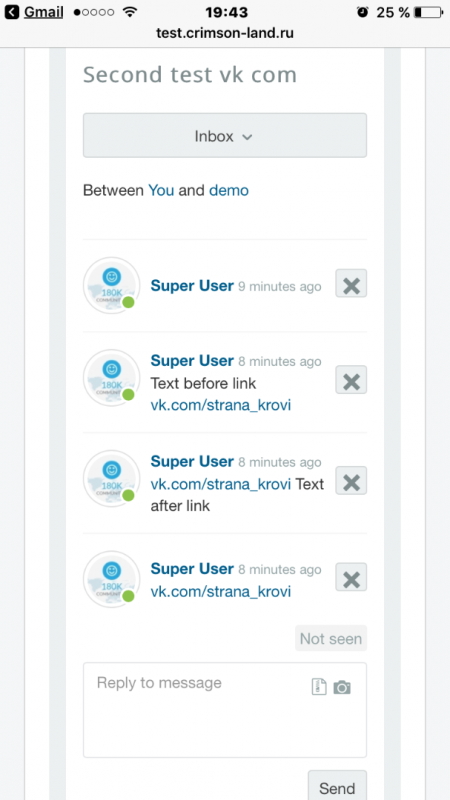Open the 'demo' user profile link

229,190
